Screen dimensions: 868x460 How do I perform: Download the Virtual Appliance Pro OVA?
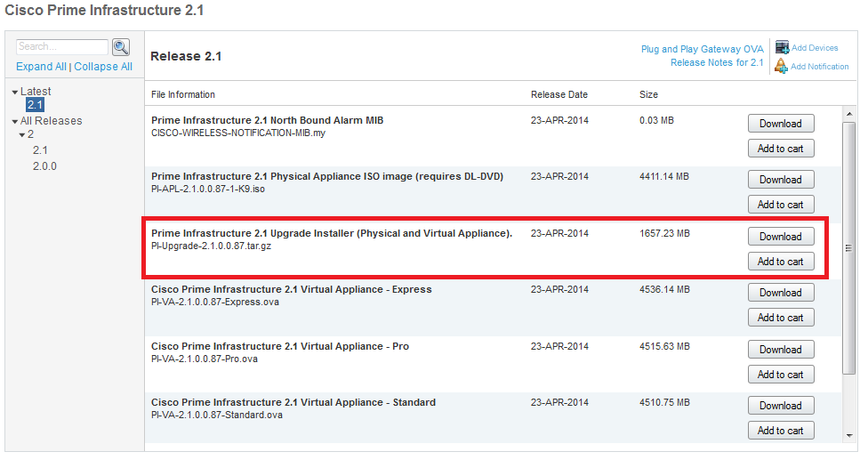[x=780, y=350]
